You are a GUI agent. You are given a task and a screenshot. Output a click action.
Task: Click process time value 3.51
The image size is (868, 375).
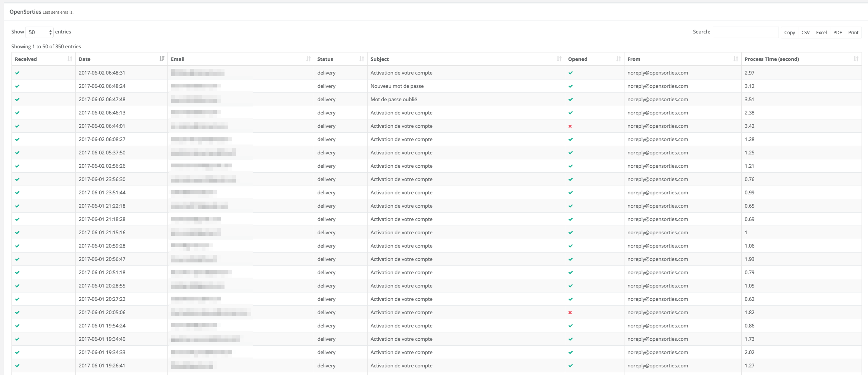[749, 99]
